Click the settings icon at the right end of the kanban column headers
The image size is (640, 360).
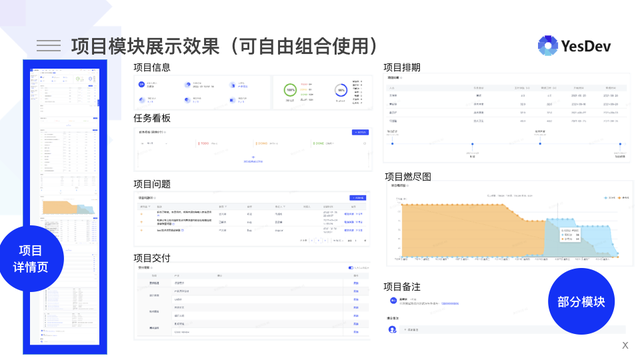364,143
